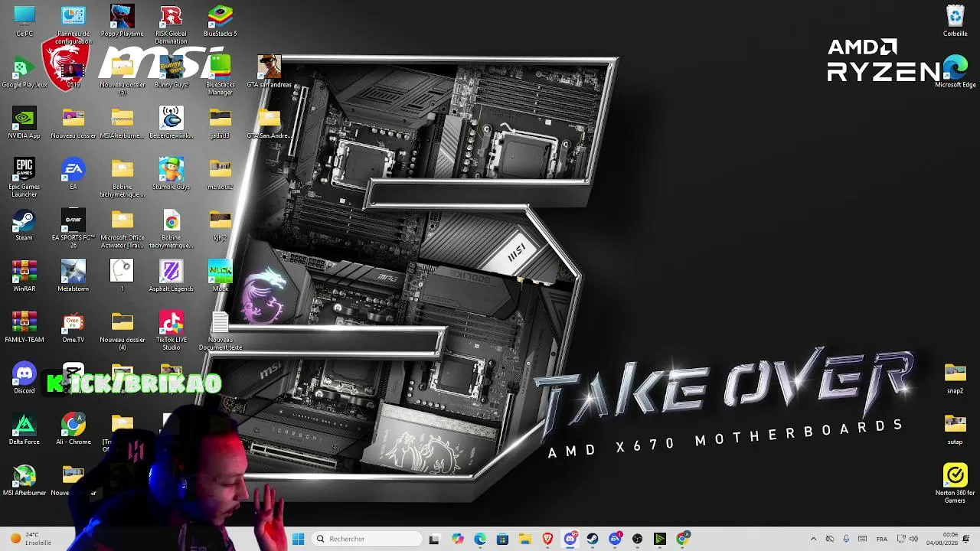Screen dimensions: 980x551
Task: Open Microsoft Store from the taskbar
Action: click(502, 539)
